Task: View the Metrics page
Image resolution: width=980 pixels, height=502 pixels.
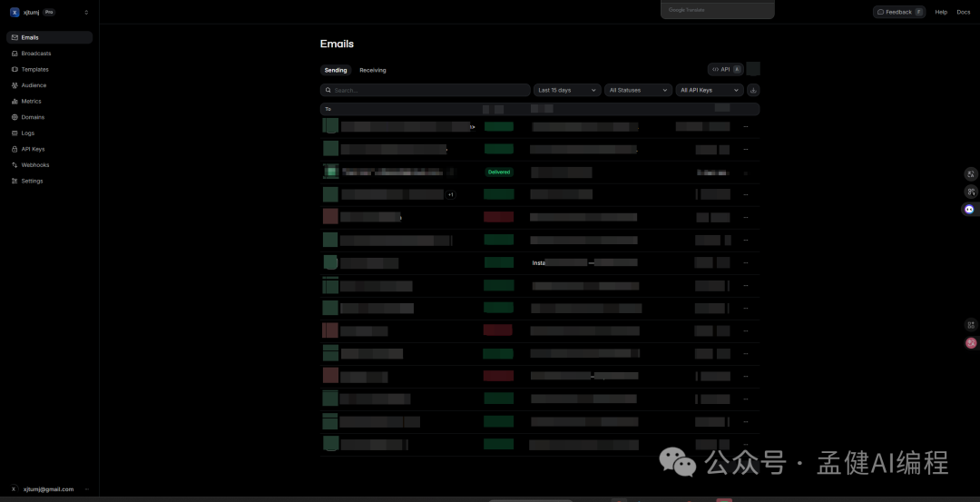Action: 32,101
